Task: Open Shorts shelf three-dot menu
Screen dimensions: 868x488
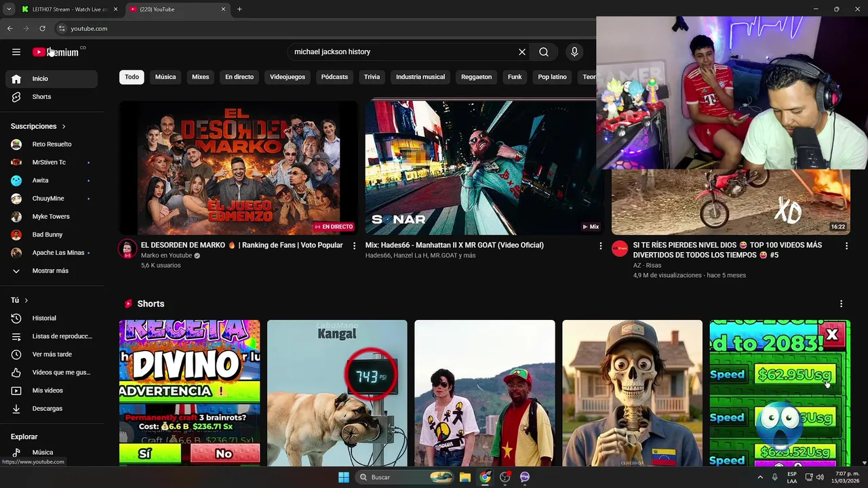Action: click(842, 304)
